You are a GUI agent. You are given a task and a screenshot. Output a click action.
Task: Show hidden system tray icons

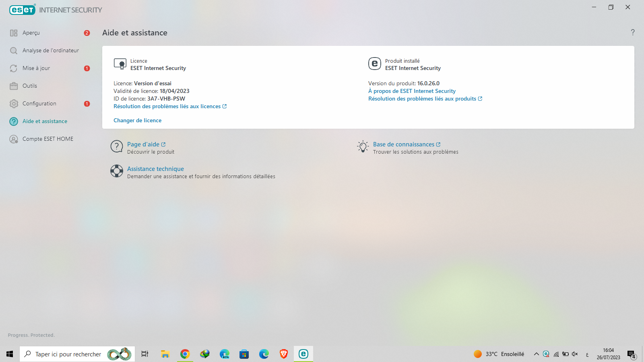pyautogui.click(x=536, y=354)
